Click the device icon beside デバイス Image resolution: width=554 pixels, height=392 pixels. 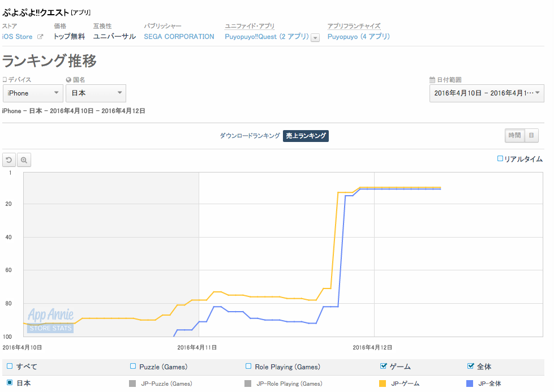coord(5,80)
